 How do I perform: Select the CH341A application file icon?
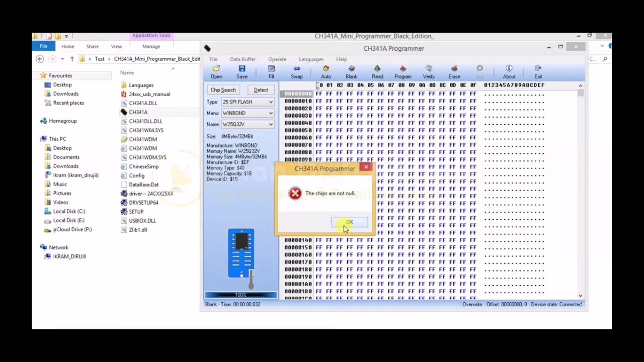pyautogui.click(x=124, y=112)
